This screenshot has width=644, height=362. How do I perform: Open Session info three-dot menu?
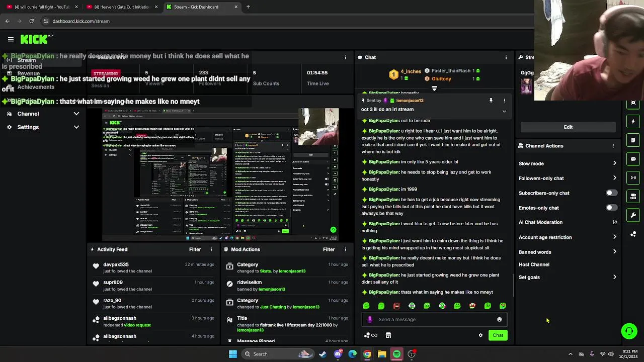pyautogui.click(x=345, y=57)
